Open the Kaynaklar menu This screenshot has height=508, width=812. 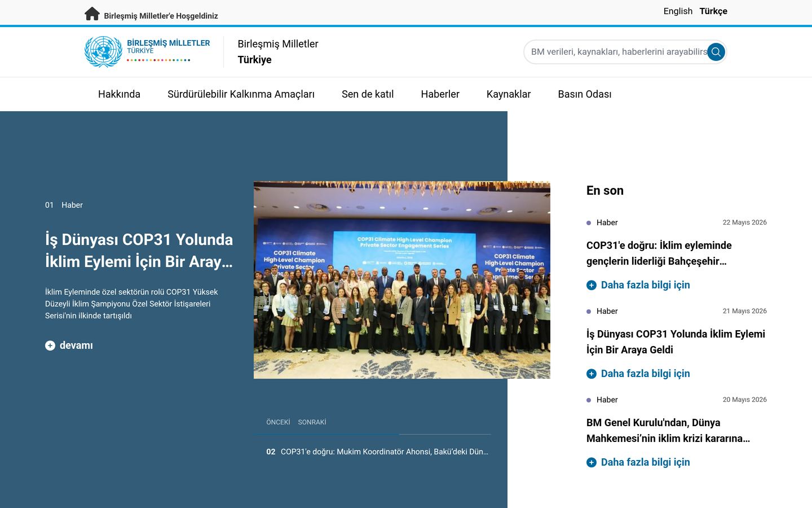click(509, 94)
